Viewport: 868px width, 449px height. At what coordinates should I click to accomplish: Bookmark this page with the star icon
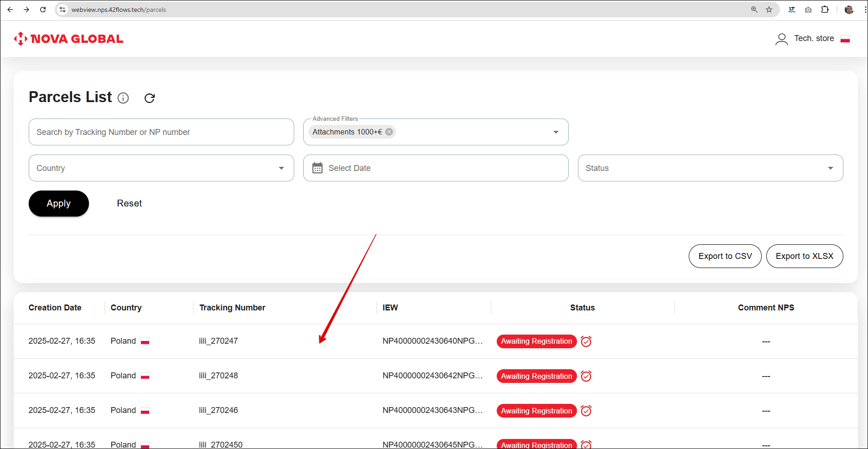click(x=769, y=10)
